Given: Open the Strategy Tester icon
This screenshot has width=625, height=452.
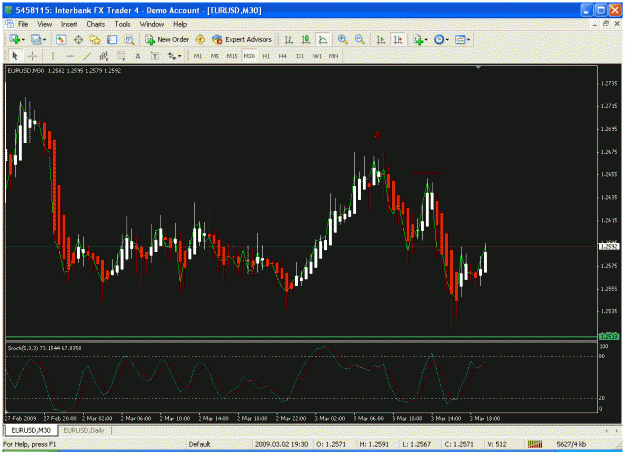Looking at the screenshot, I should (x=129, y=39).
